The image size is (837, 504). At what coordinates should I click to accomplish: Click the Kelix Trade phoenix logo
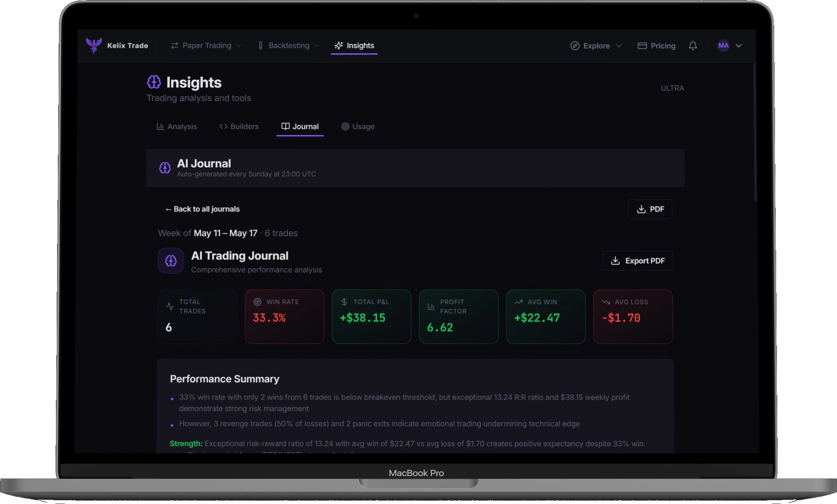[94, 45]
